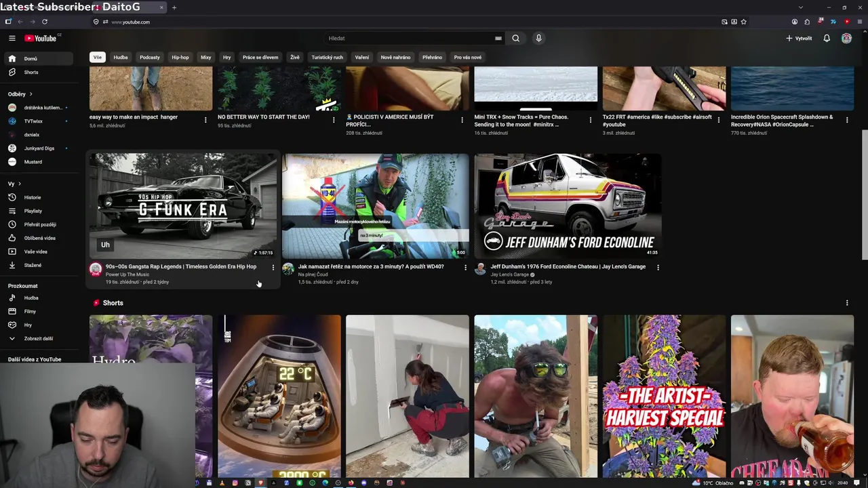
Task: Open the dxnielx subscription channel
Action: 39,135
